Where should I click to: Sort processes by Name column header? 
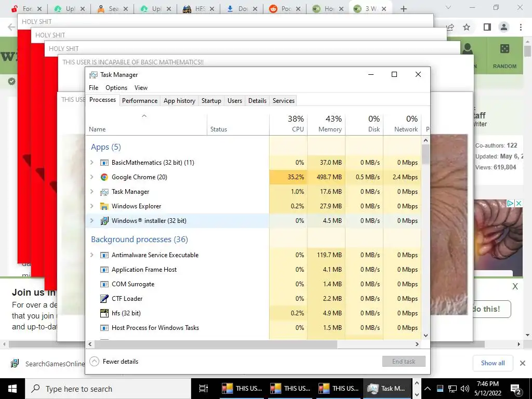coord(146,124)
